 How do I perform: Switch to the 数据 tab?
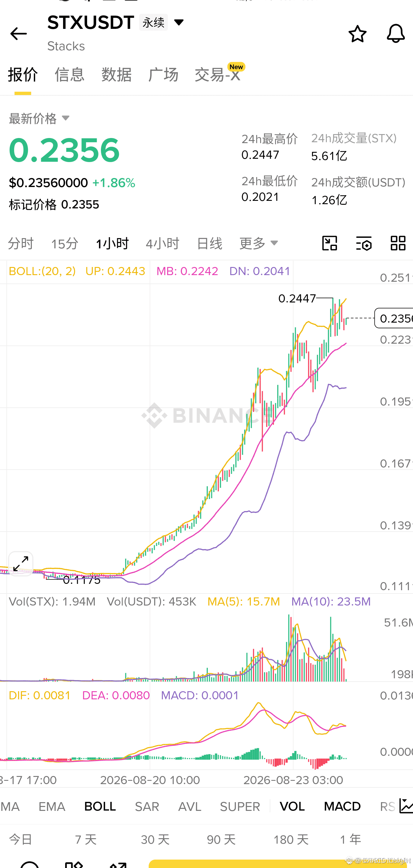117,75
